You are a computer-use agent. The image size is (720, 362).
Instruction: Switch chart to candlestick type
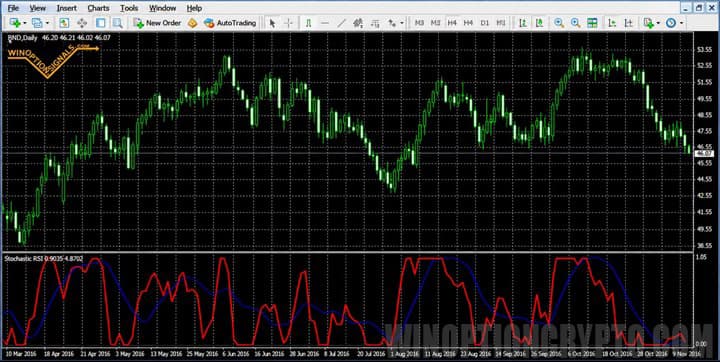click(539, 23)
